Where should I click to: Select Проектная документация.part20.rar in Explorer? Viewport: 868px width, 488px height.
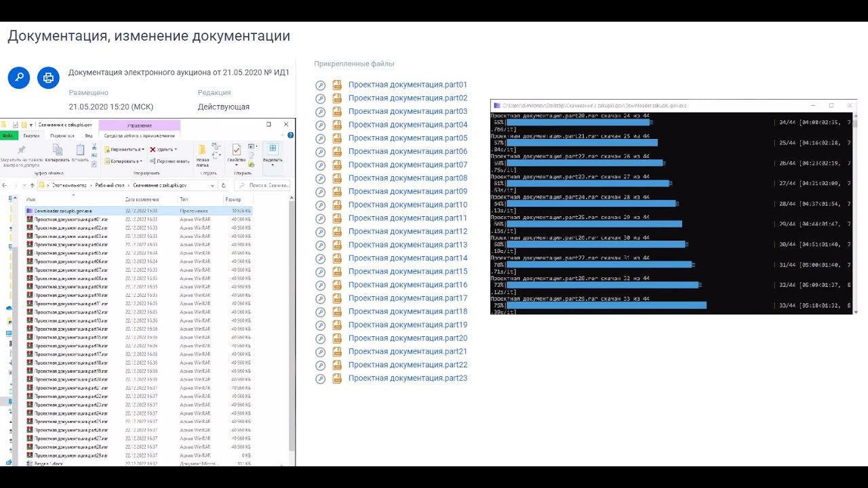[x=138, y=380]
